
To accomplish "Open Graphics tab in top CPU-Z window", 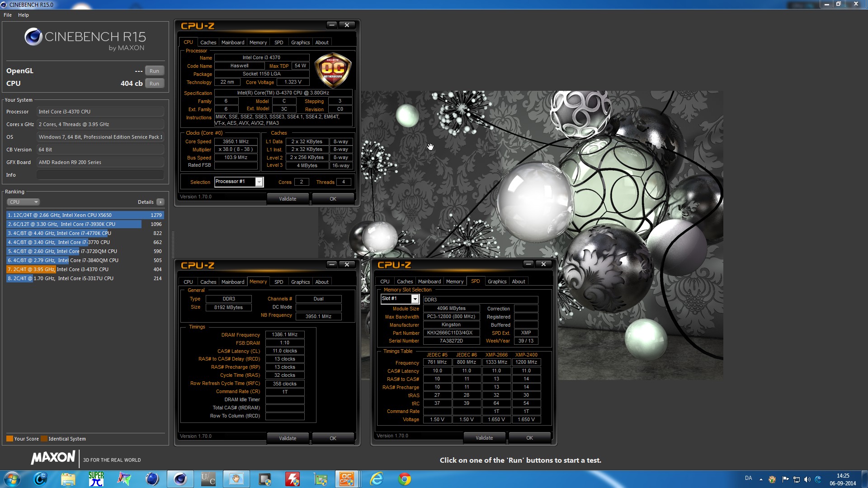I will click(301, 42).
